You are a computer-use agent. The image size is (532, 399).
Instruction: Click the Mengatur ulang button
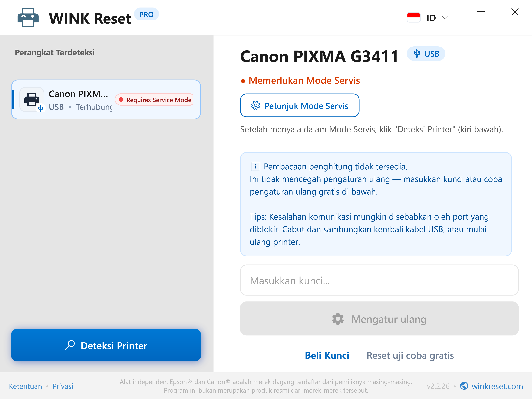click(379, 319)
